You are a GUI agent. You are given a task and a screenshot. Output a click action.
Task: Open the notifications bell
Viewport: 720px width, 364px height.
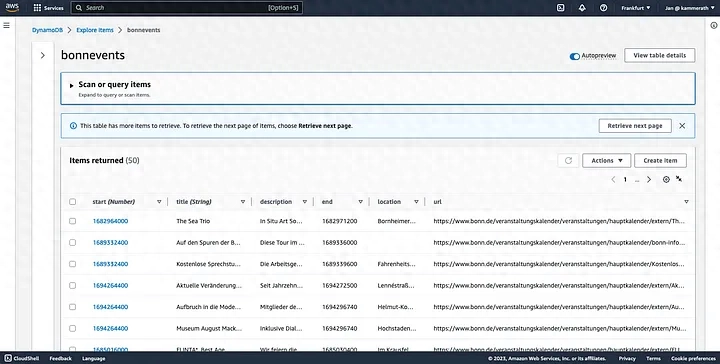tap(582, 8)
